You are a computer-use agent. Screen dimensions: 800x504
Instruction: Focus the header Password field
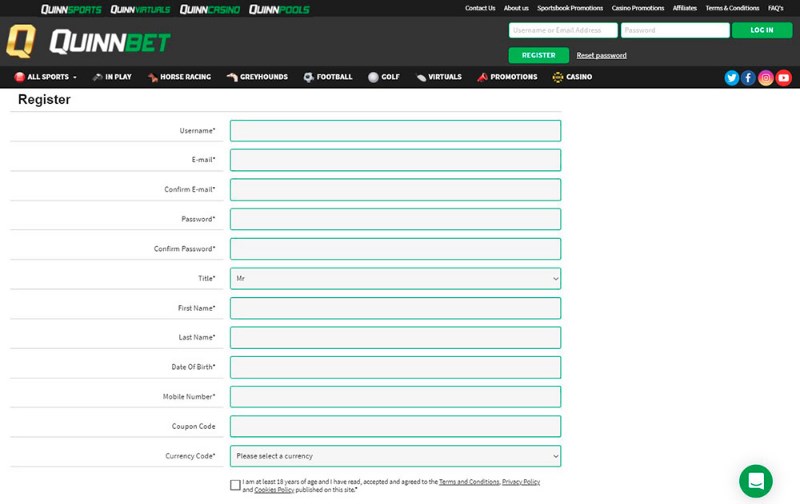pos(675,30)
